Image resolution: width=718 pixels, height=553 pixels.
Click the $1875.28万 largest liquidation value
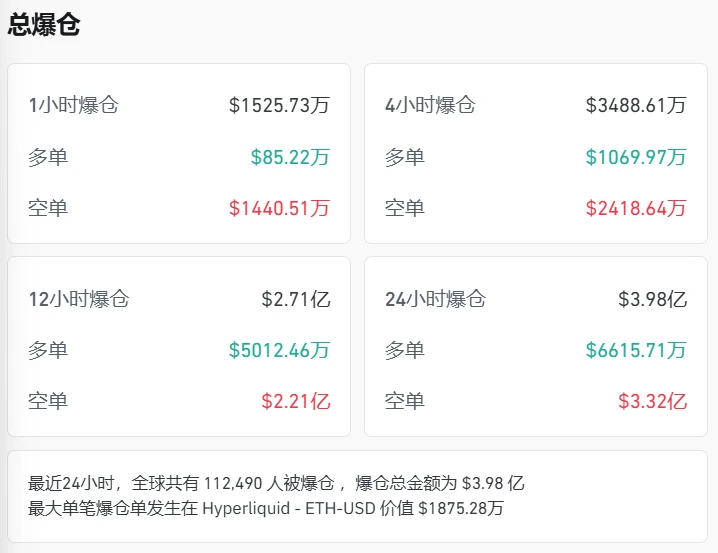click(460, 508)
